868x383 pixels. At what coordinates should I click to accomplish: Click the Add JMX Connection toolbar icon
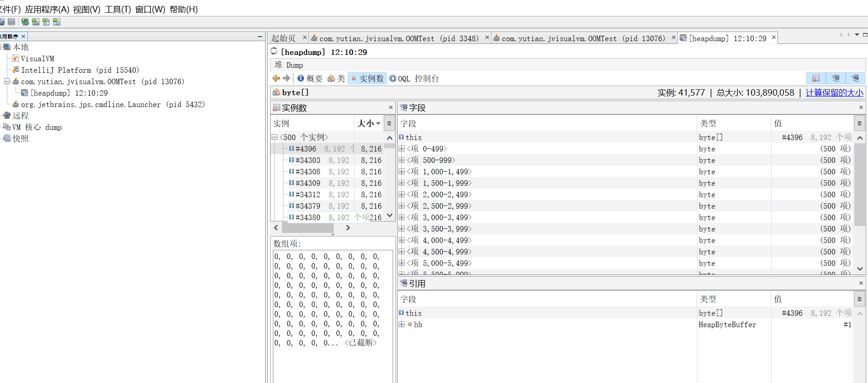[x=36, y=22]
